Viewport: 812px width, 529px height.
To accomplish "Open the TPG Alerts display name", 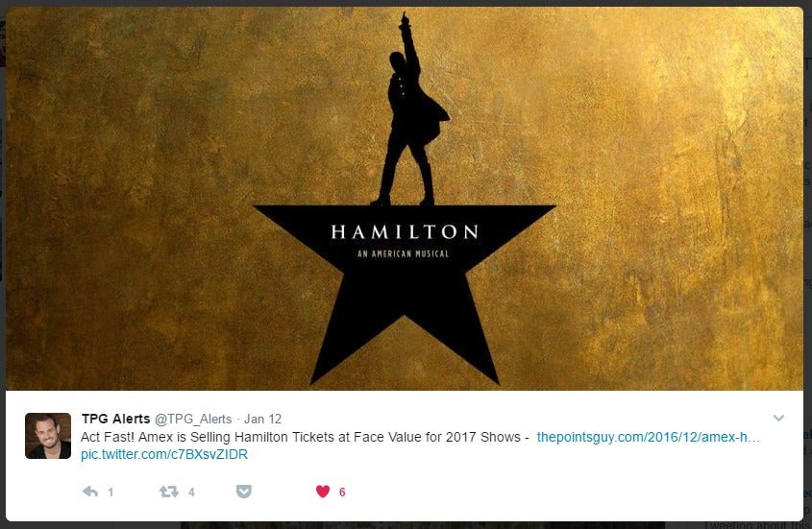I will click(x=115, y=419).
